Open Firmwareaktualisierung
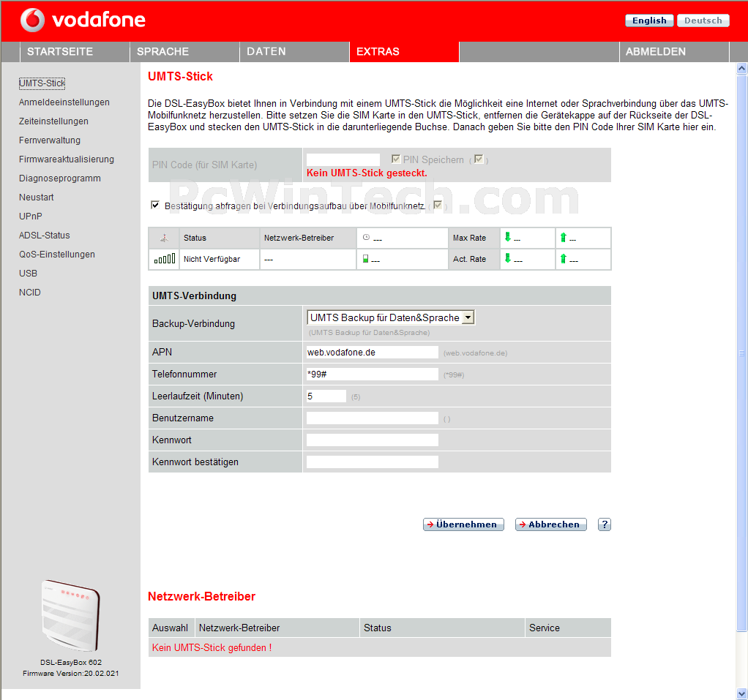 point(67,159)
